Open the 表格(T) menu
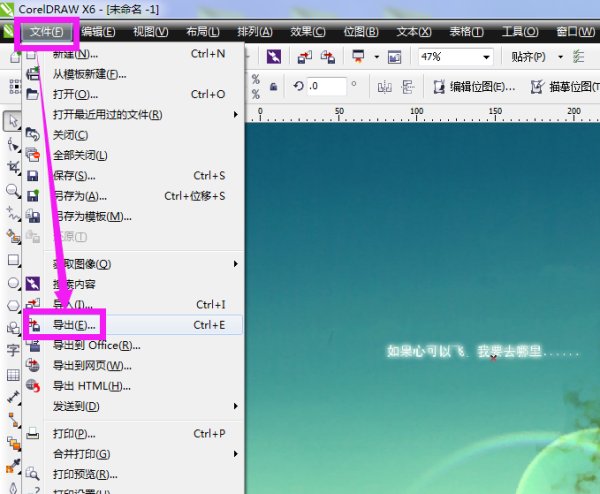This screenshot has height=494, width=600. click(466, 32)
